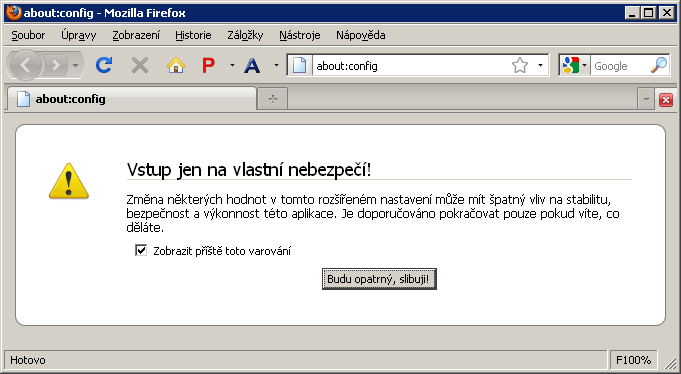
Task: Close the current tab with the red X
Action: pos(666,100)
